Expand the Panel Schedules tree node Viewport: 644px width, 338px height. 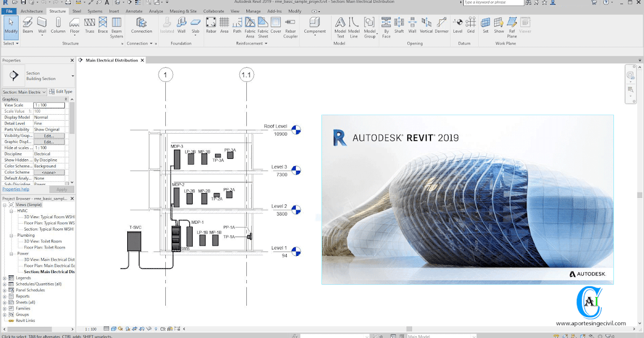(5, 290)
